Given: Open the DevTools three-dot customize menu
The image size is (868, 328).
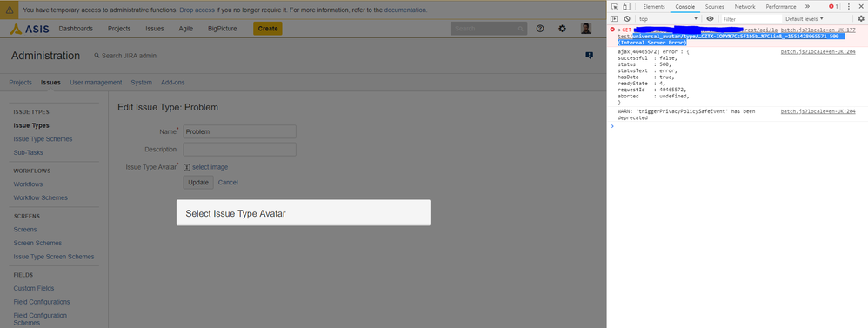Looking at the screenshot, I should pos(849,7).
